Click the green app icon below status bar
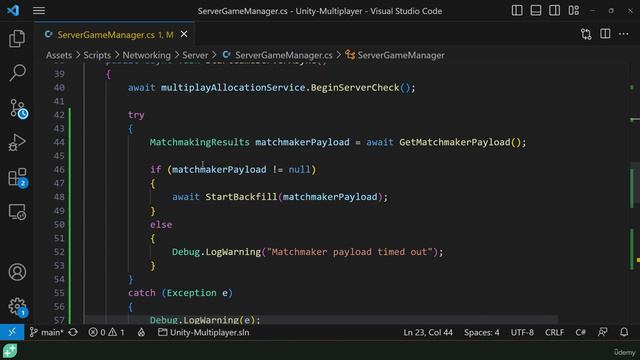 coord(10,351)
